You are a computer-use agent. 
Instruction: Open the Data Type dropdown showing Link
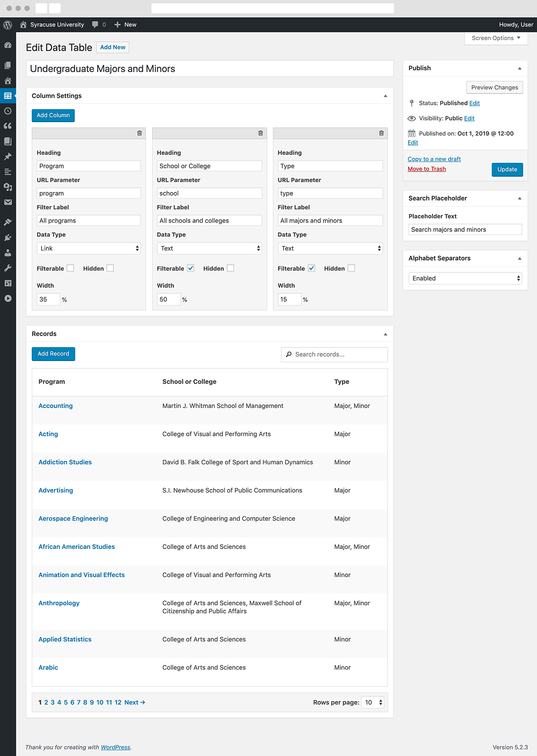[89, 248]
